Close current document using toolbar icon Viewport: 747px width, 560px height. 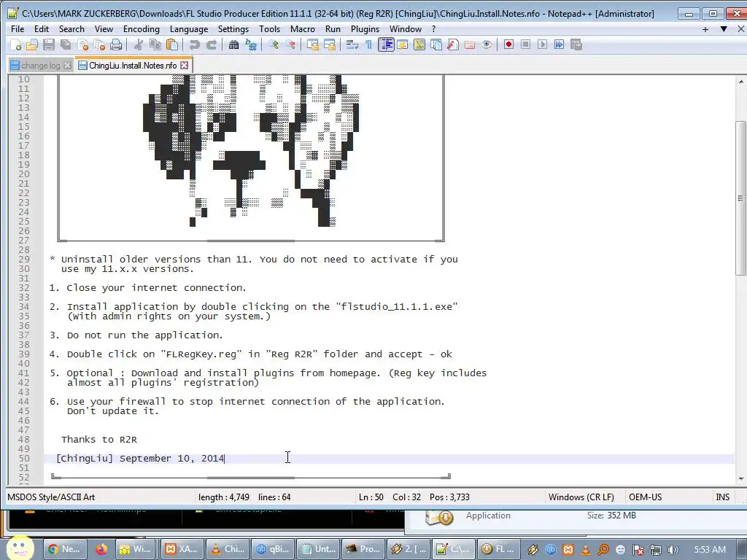point(82,44)
